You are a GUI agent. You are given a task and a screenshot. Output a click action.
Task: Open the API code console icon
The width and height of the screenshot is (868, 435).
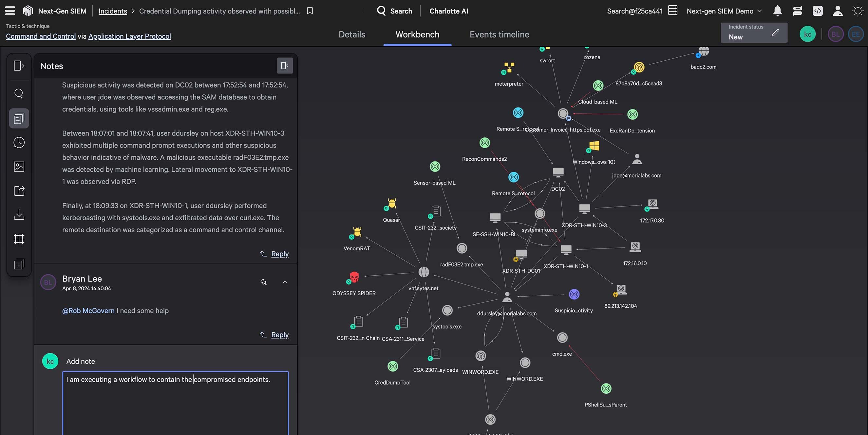[818, 11]
